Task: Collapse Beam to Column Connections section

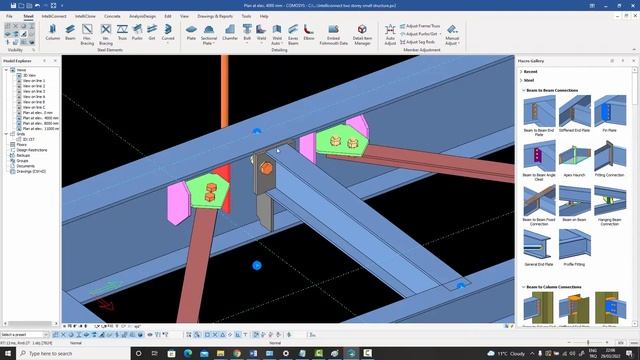Action: click(523, 287)
